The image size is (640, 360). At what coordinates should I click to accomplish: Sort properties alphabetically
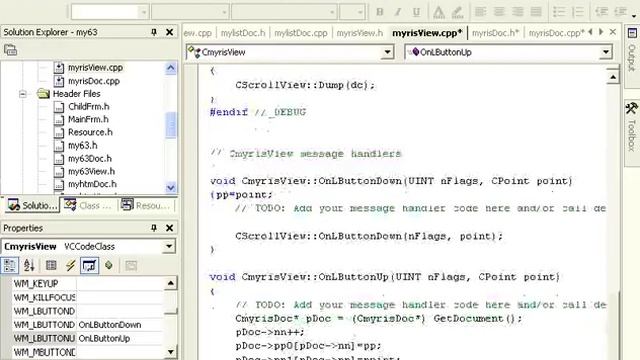(x=29, y=266)
